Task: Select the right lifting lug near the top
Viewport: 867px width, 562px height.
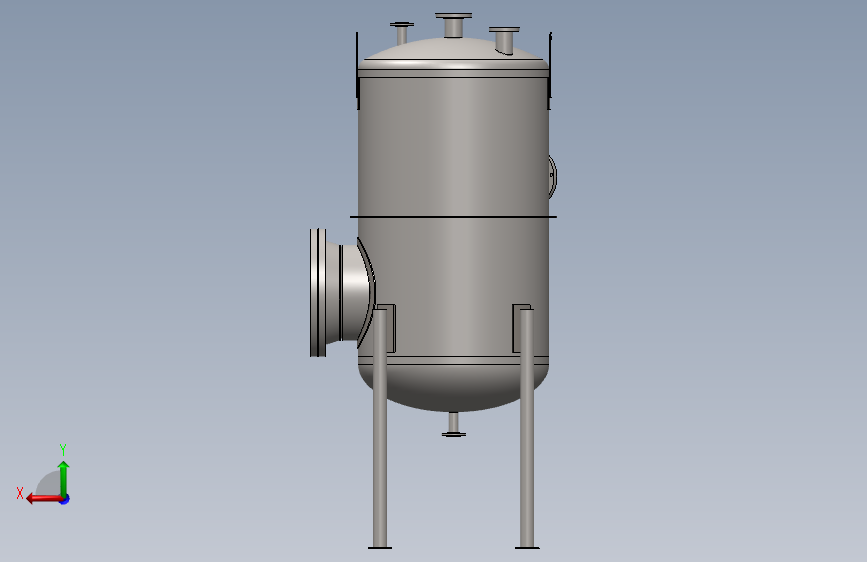Action: tap(550, 71)
